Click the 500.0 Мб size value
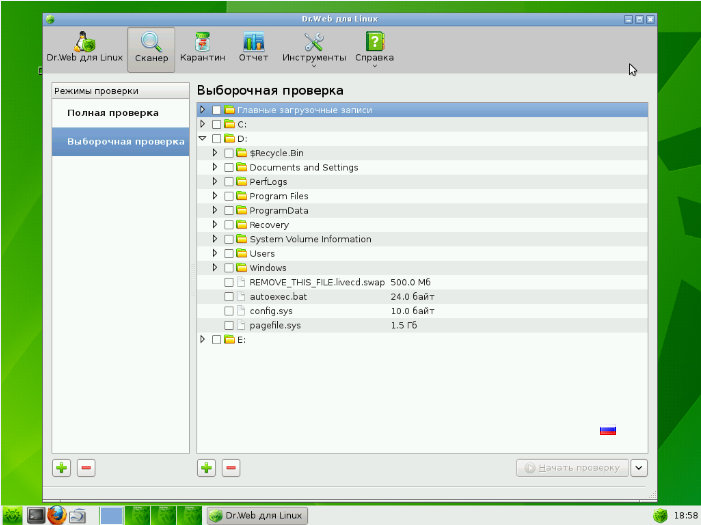This screenshot has width=701, height=525. [410, 282]
